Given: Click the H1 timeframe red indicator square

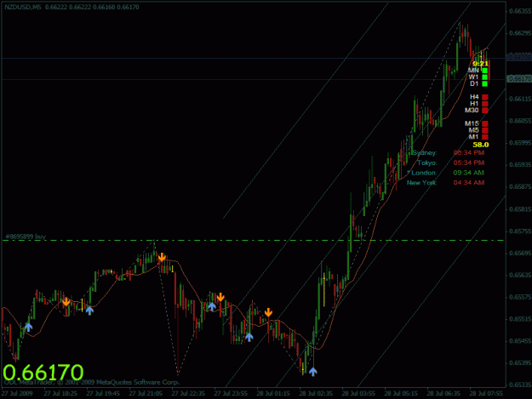Looking at the screenshot, I should tap(485, 104).
